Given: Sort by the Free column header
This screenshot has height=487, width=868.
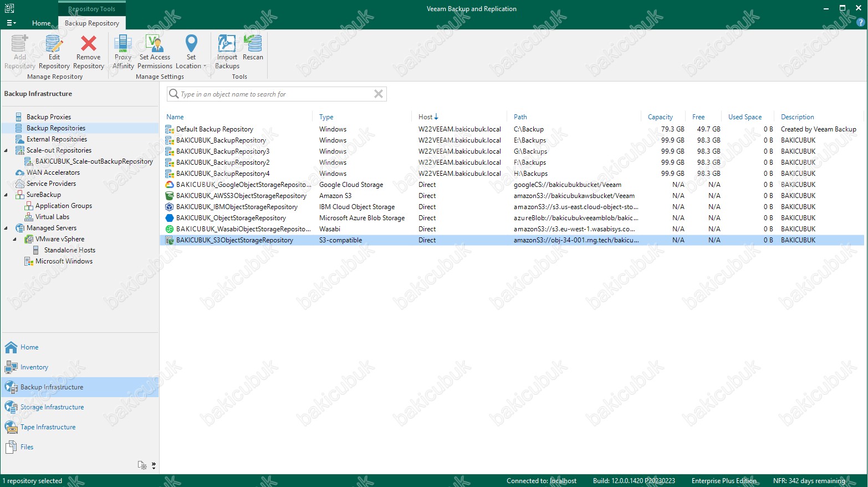Looking at the screenshot, I should (698, 117).
